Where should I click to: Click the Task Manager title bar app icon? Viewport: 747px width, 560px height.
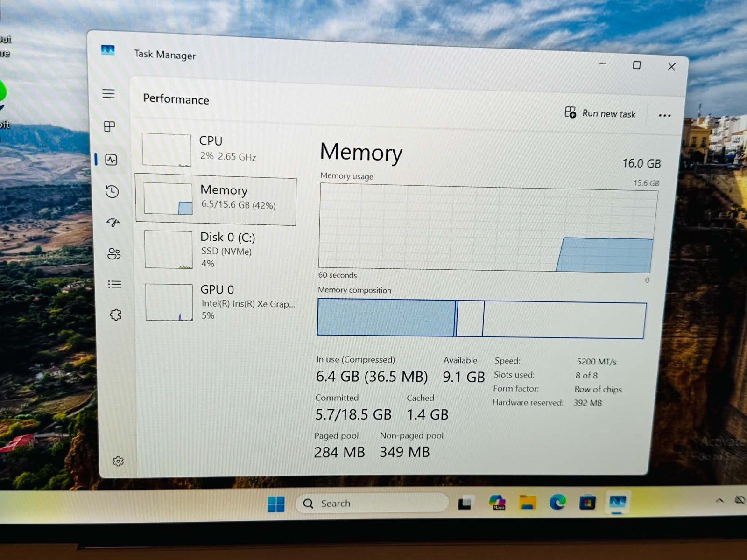point(108,50)
